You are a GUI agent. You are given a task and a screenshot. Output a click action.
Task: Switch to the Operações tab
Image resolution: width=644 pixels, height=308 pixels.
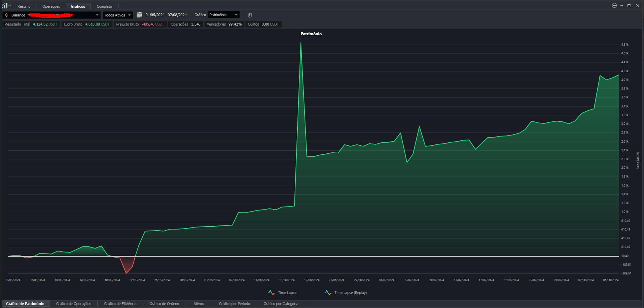[x=51, y=6]
